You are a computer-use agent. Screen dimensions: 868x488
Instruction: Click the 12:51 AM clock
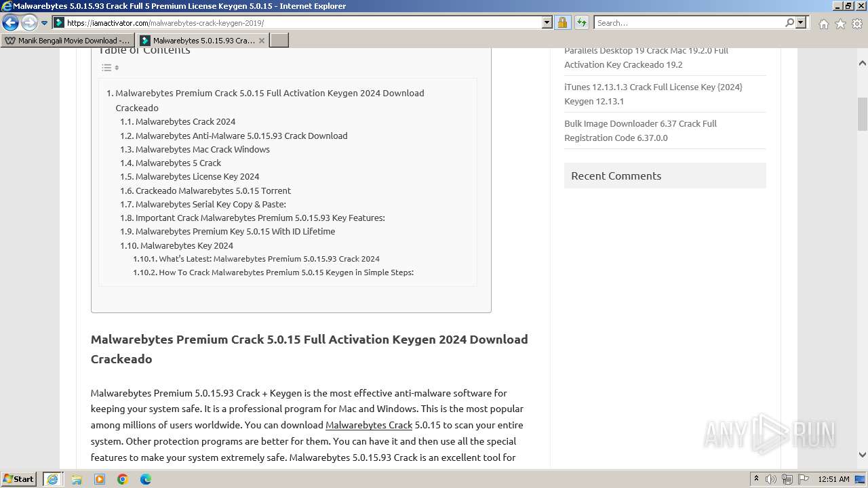click(x=833, y=479)
